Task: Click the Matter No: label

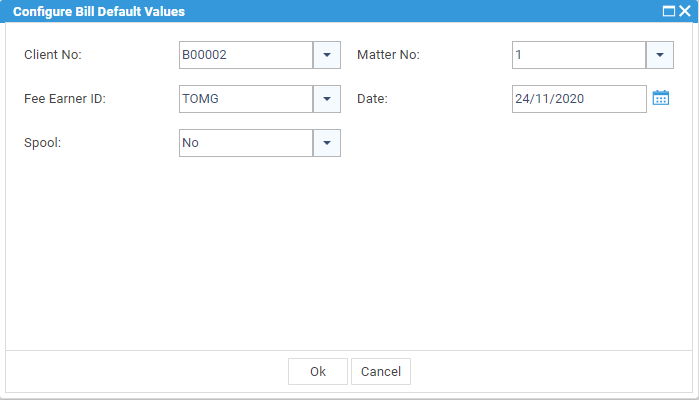Action: [x=388, y=55]
